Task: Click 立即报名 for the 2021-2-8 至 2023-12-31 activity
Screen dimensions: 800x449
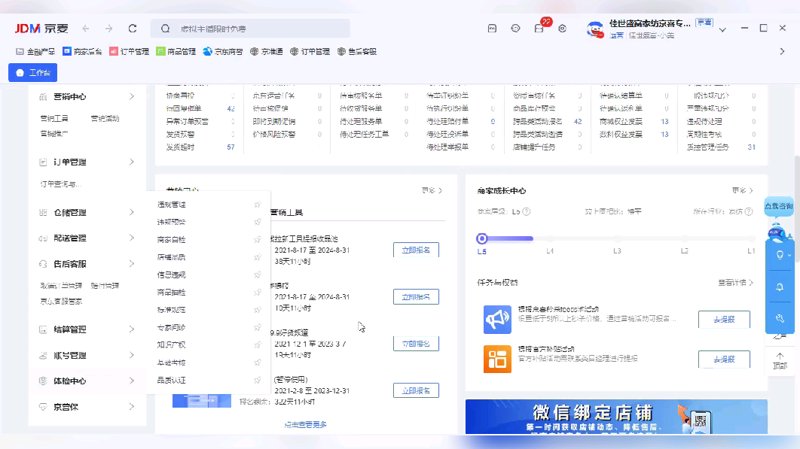Action: (x=416, y=391)
